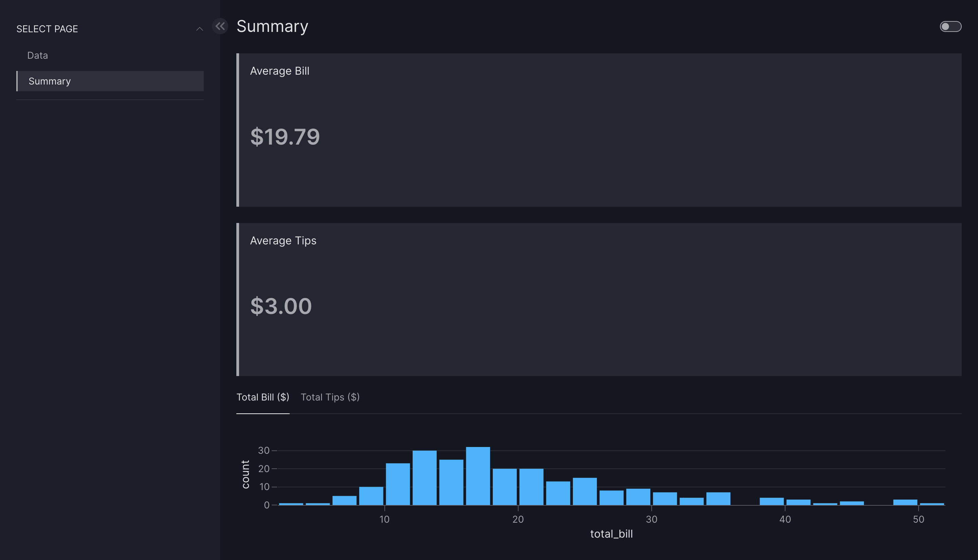Select the Total Bill ($) tab

tap(263, 397)
